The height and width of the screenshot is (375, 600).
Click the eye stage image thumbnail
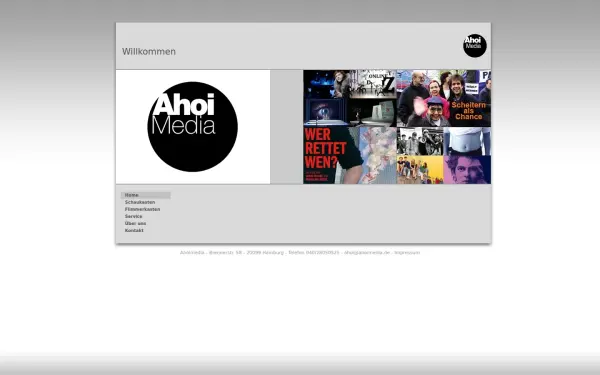[x=326, y=112]
